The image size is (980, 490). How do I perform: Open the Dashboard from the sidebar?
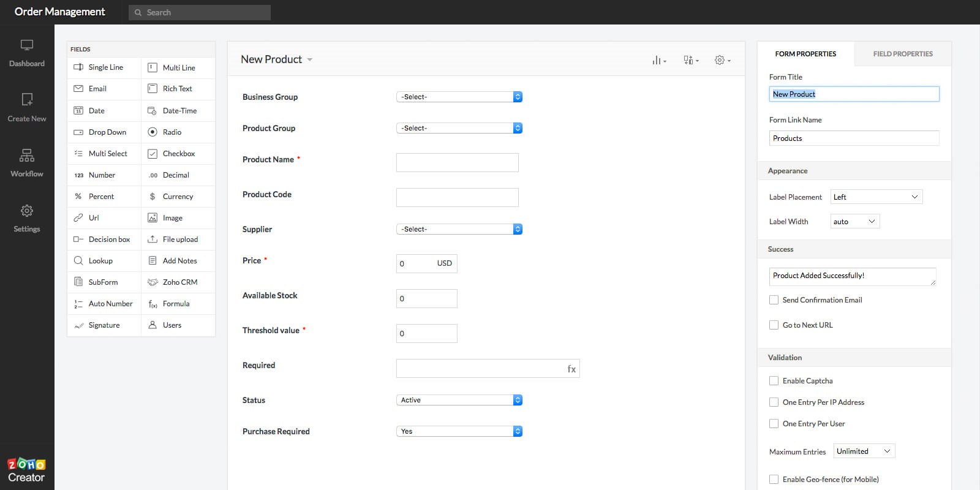[x=27, y=53]
